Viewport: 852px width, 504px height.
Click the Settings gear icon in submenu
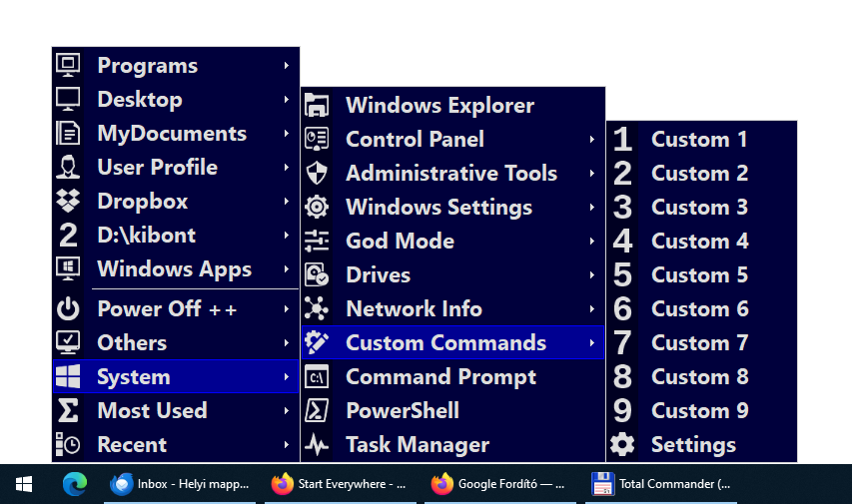(x=622, y=445)
